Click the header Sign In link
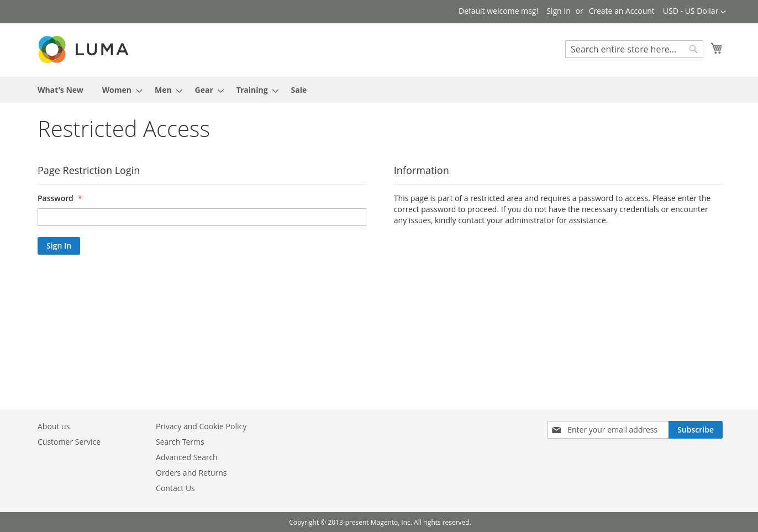758x532 pixels. [558, 11]
